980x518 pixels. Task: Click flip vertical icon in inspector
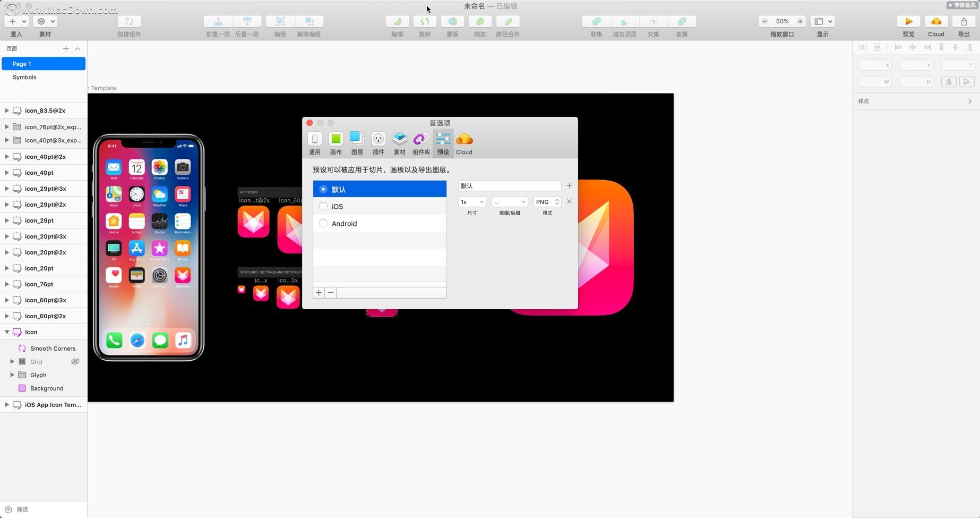(967, 82)
